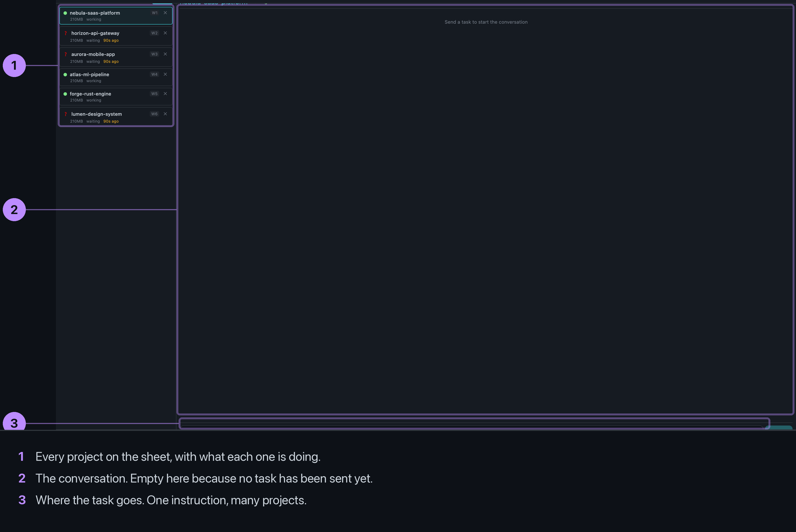
Task: Open the aurora-mobile-app project name
Action: point(93,54)
